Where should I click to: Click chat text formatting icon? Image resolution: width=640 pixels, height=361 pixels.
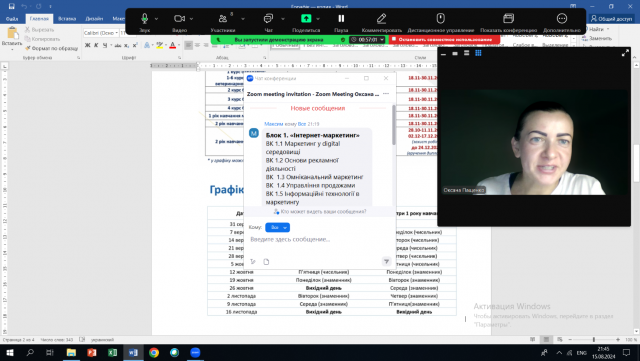pos(253,262)
